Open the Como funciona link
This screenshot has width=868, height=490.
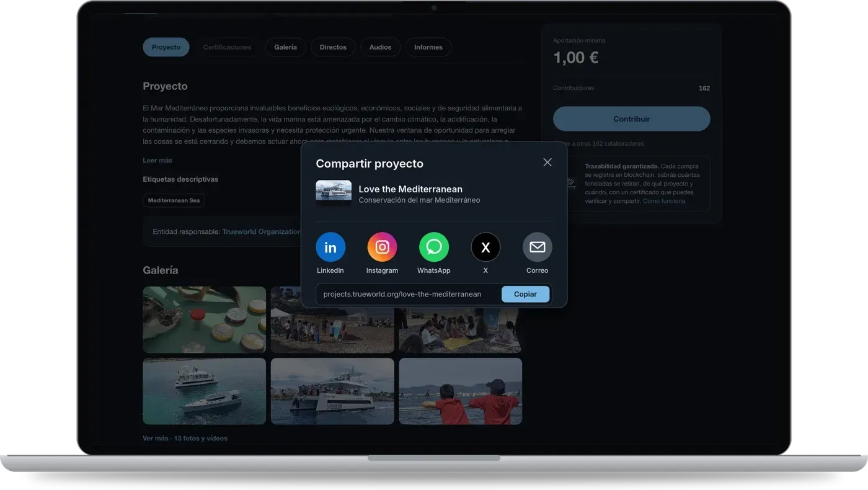pos(664,201)
